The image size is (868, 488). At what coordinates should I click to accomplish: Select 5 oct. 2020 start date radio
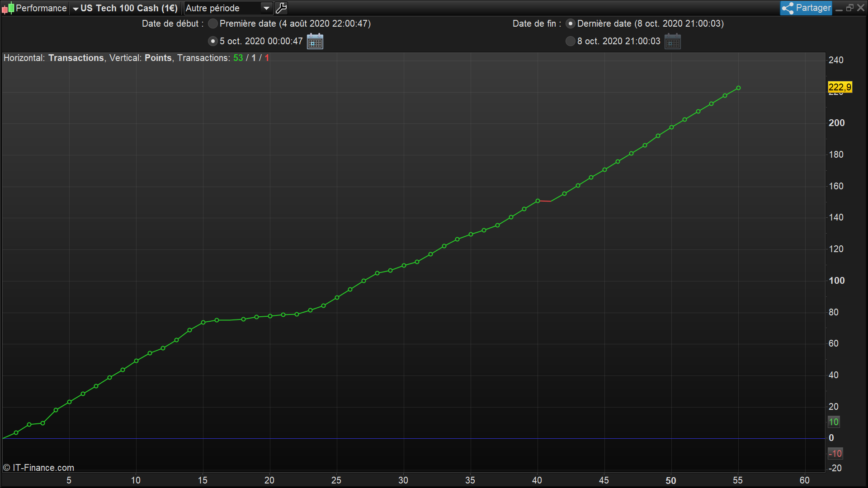click(213, 41)
